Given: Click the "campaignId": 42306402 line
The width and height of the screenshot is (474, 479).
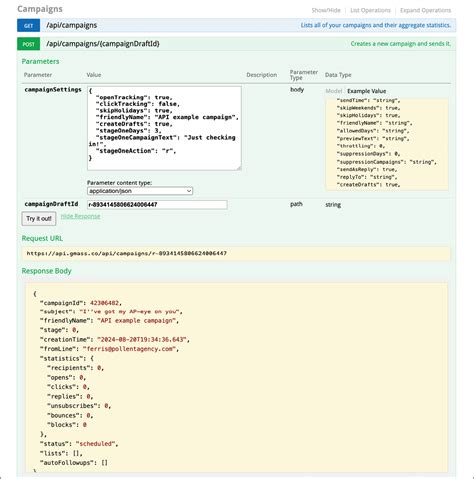Looking at the screenshot, I should click(x=81, y=303).
